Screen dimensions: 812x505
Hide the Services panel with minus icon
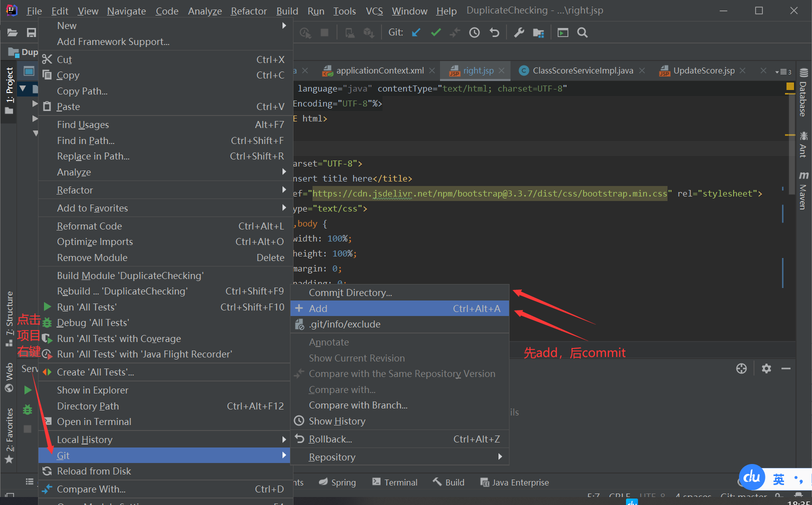coord(786,368)
